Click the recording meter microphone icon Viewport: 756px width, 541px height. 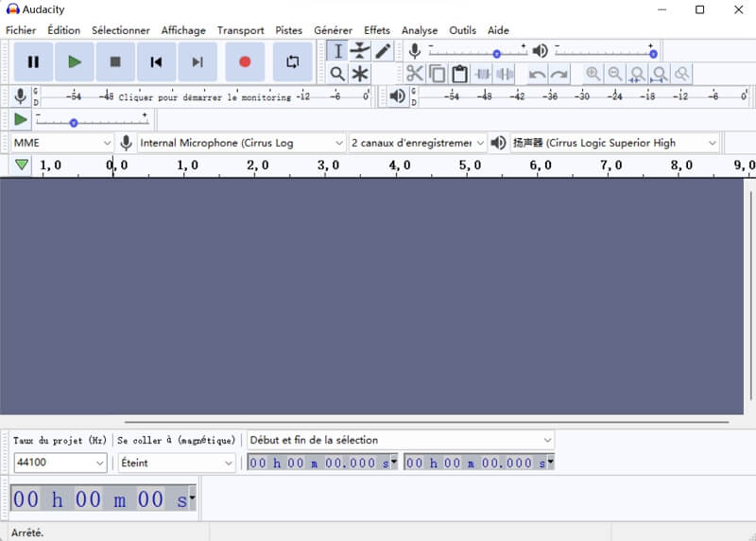[20, 96]
